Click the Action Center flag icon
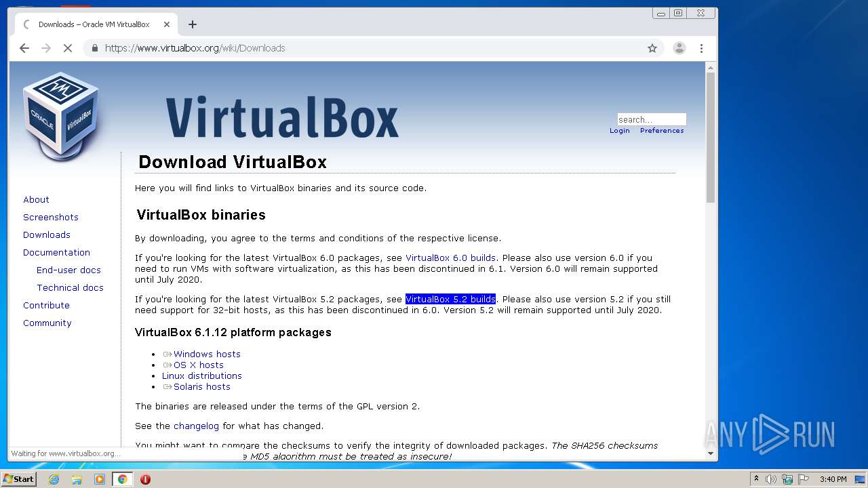The height and width of the screenshot is (488, 868). pos(804,479)
